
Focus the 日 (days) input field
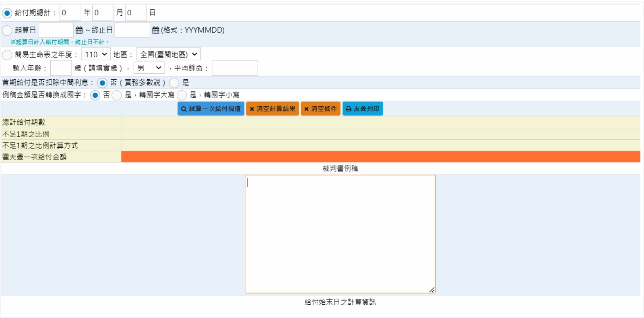(x=136, y=13)
